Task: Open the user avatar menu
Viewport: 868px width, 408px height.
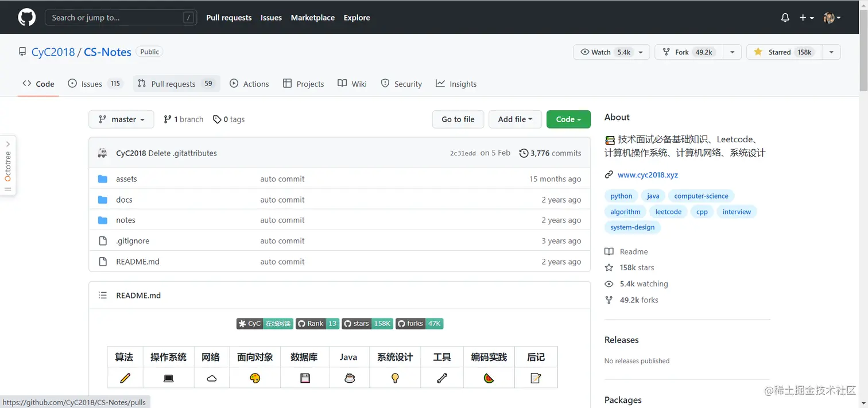Action: [x=832, y=18]
